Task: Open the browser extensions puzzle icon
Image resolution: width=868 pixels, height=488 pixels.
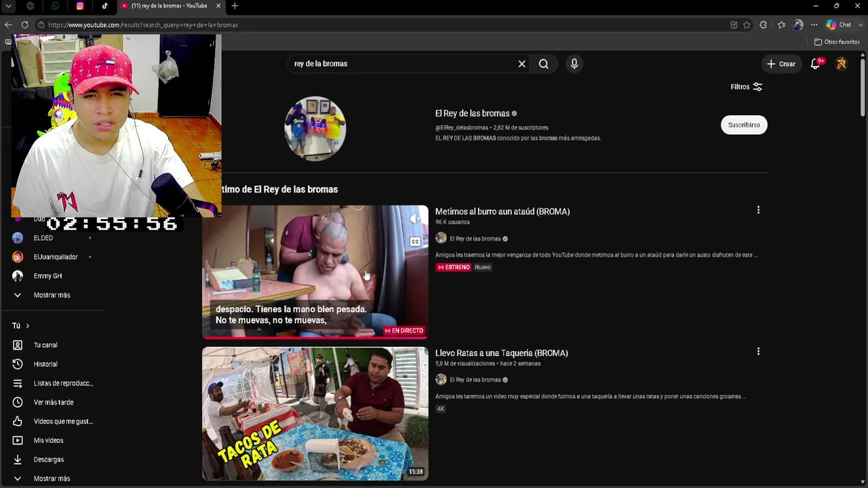Action: coord(763,25)
